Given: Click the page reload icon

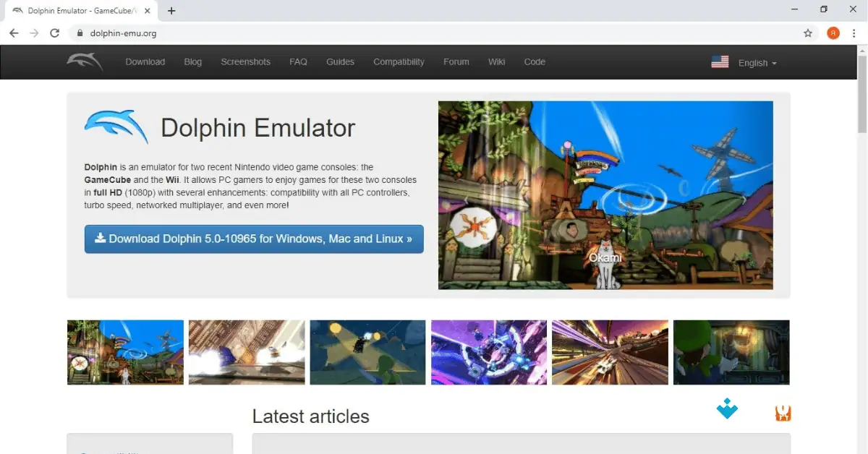Looking at the screenshot, I should coord(55,33).
